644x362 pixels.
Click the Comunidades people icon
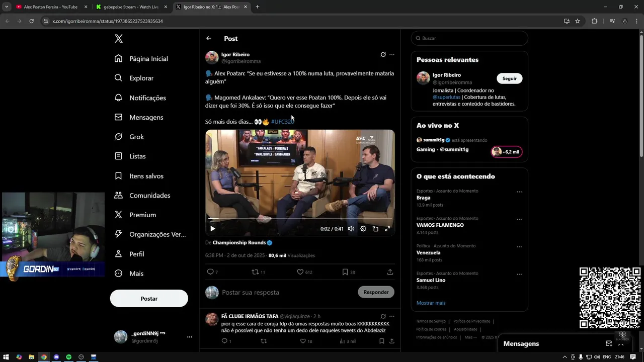(118, 195)
